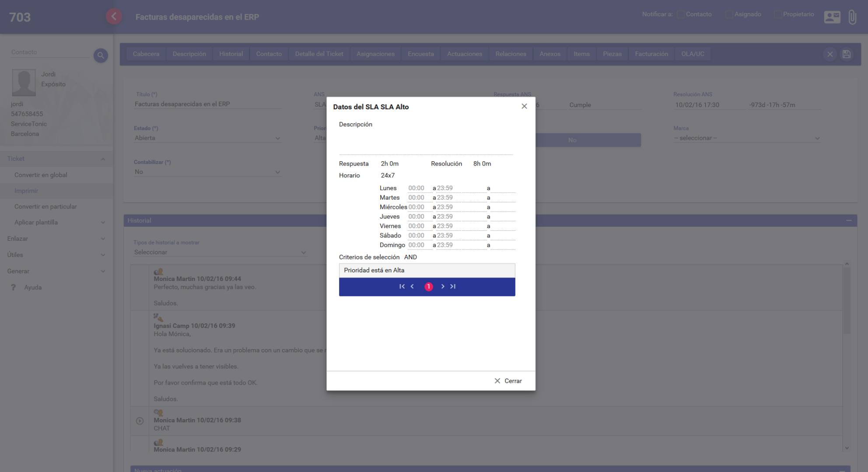Click the Título field
868x472 pixels.
[x=208, y=104]
